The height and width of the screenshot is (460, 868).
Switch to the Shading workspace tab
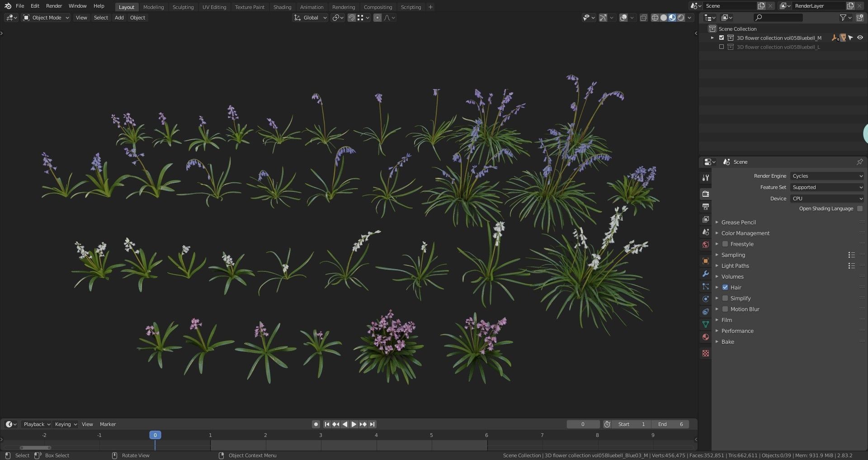click(x=282, y=7)
